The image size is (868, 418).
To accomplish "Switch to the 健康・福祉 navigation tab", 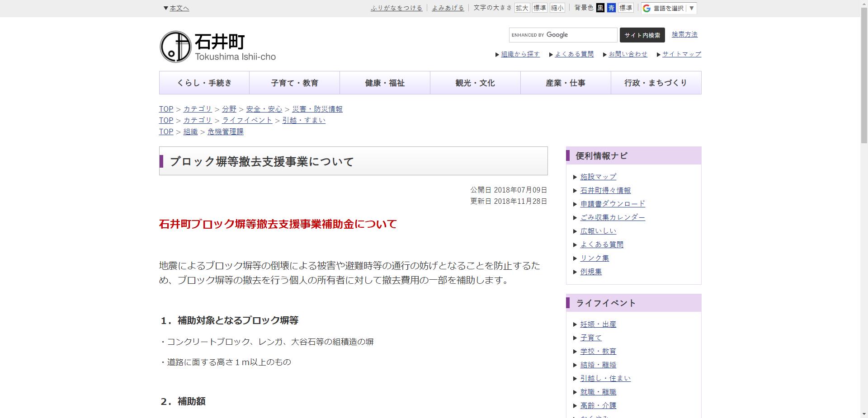I will 384,83.
